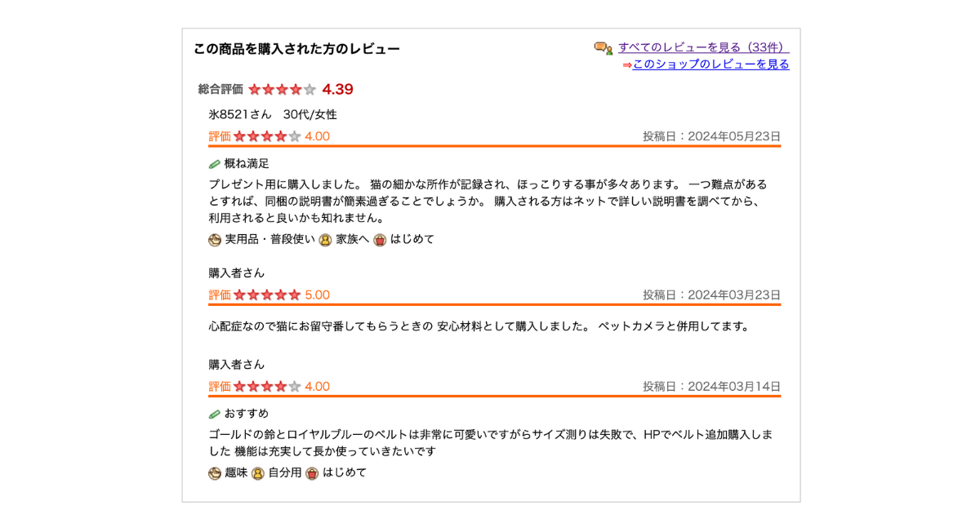Click the 自分用 recipient icon

[x=258, y=473]
